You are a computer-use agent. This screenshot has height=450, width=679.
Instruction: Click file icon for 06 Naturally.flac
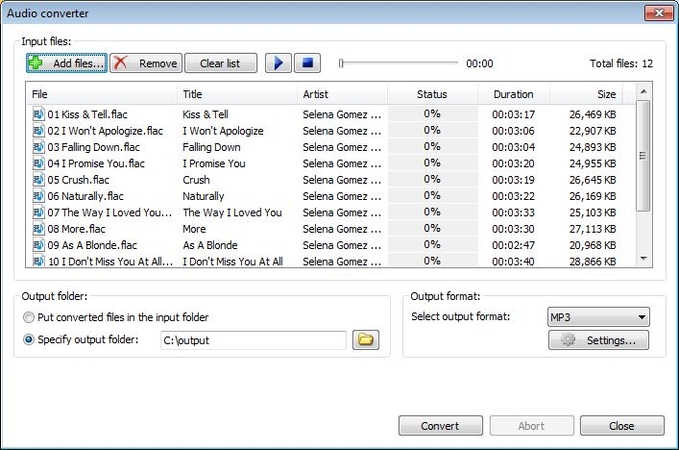click(x=39, y=196)
